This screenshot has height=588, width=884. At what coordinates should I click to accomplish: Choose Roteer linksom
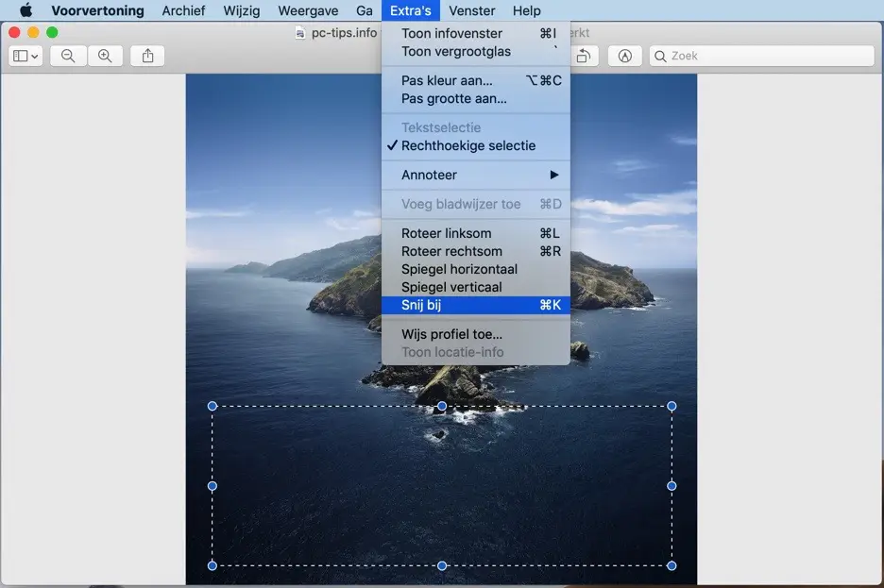click(x=476, y=233)
